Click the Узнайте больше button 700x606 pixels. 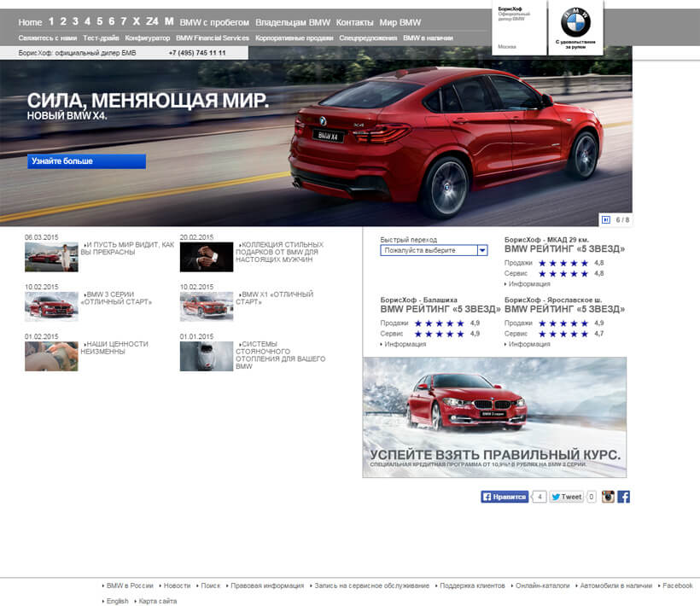(86, 161)
